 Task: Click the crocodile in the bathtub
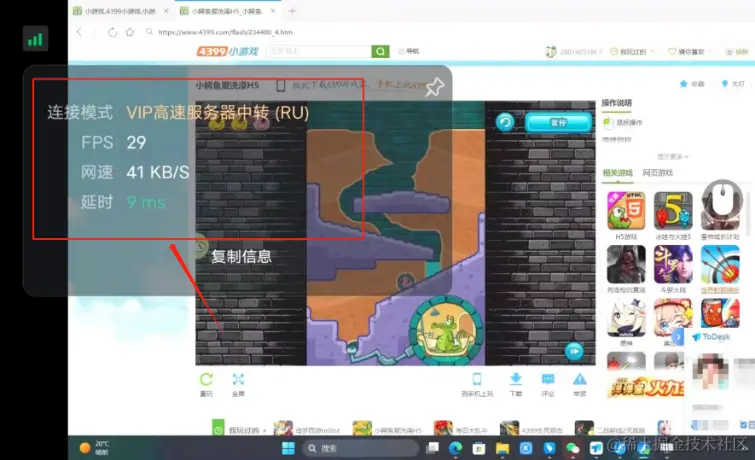(x=444, y=333)
